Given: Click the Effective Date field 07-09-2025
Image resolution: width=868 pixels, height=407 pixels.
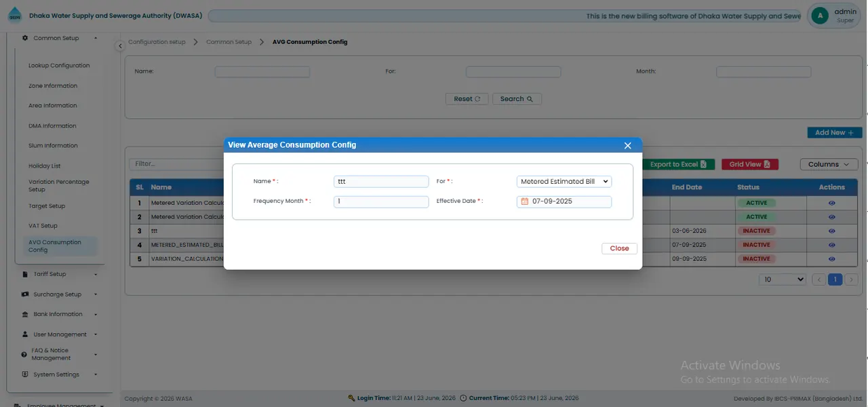Looking at the screenshot, I should point(564,201).
